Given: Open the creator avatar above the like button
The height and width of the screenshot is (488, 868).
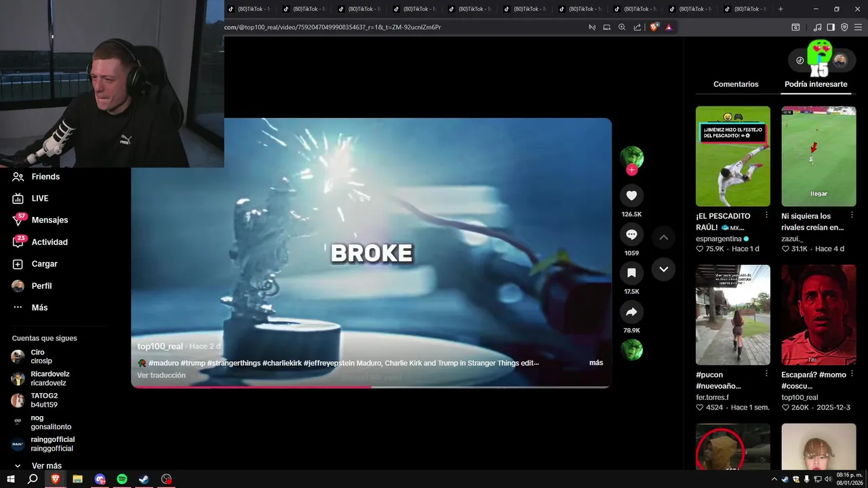Looking at the screenshot, I should point(631,157).
